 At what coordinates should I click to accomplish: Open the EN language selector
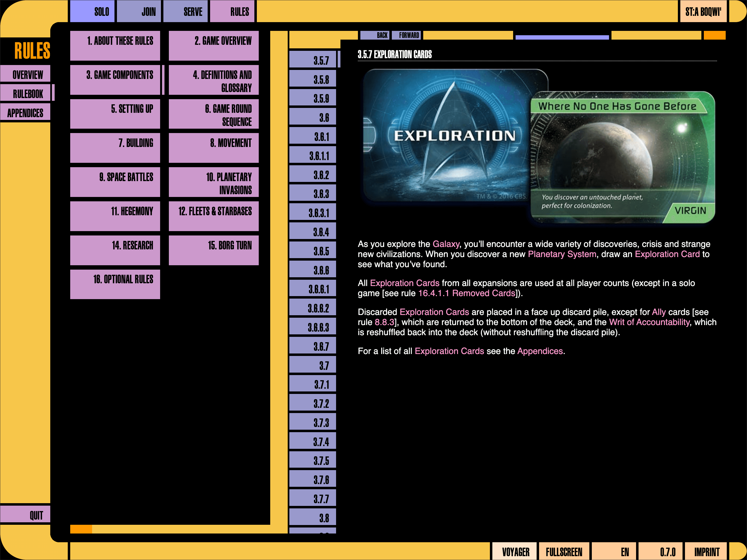pyautogui.click(x=614, y=552)
